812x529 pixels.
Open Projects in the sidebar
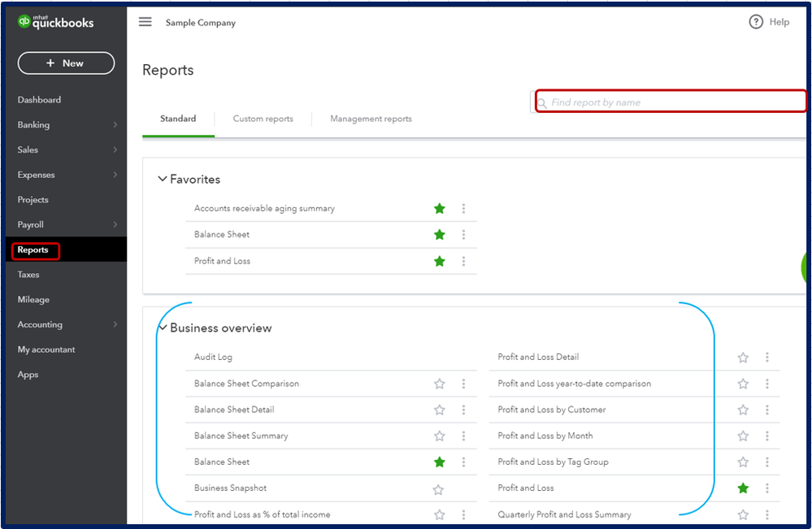[x=33, y=200]
